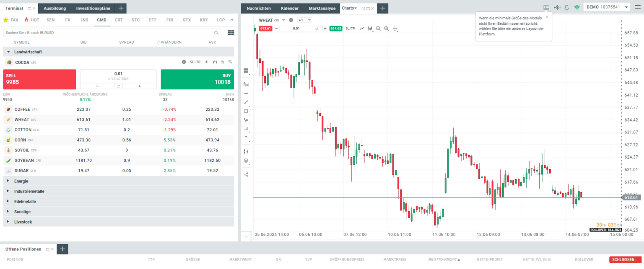Open the H1 timeframe dropdown

coord(305,20)
